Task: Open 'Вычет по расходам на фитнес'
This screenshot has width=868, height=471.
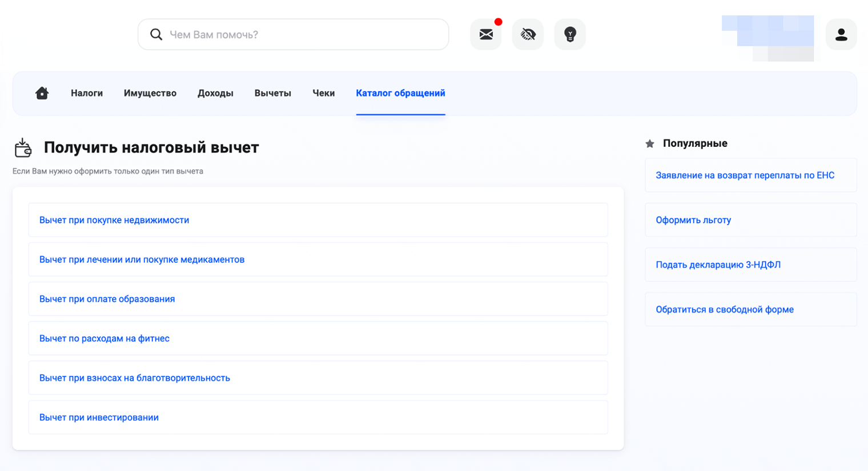Action: pos(318,338)
